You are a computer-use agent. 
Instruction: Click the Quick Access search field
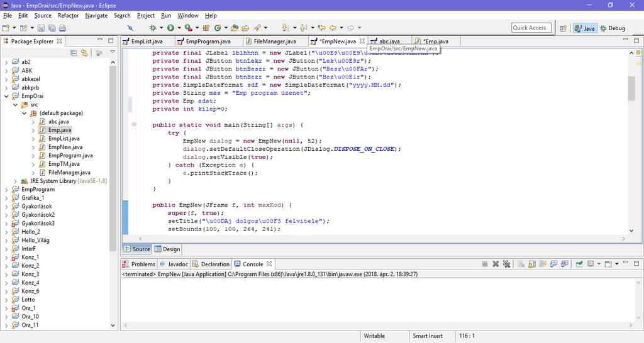pyautogui.click(x=531, y=28)
